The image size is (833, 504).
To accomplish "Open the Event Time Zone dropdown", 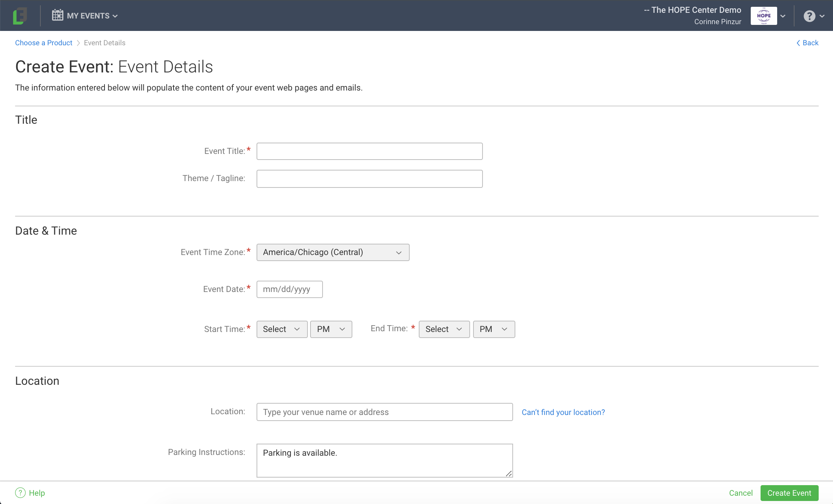I will (333, 252).
